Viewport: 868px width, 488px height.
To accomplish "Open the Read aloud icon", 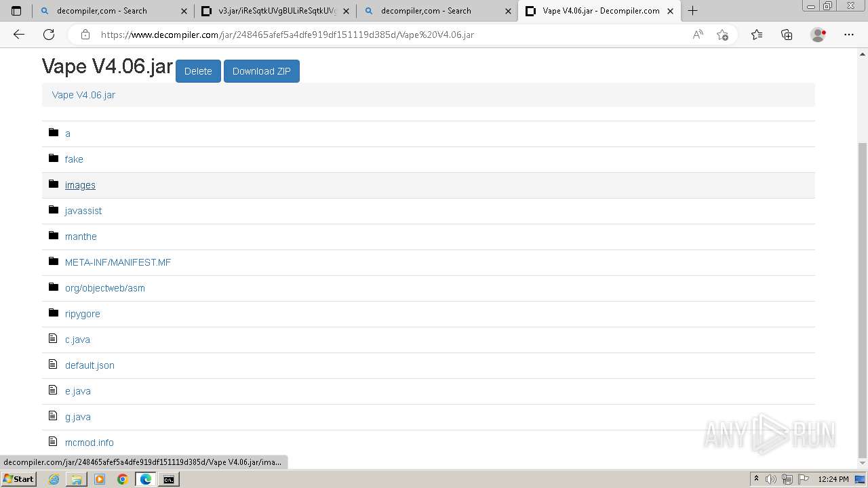I will [x=698, y=35].
